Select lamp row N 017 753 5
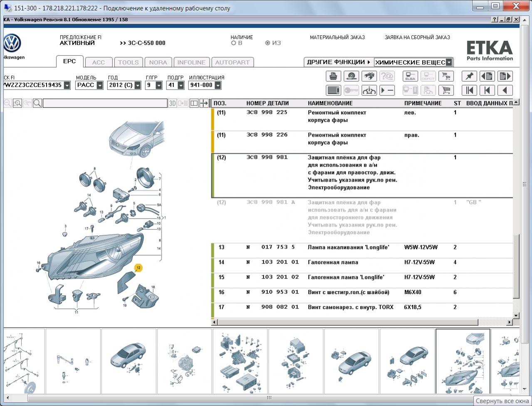The height and width of the screenshot is (406, 532). (x=362, y=251)
